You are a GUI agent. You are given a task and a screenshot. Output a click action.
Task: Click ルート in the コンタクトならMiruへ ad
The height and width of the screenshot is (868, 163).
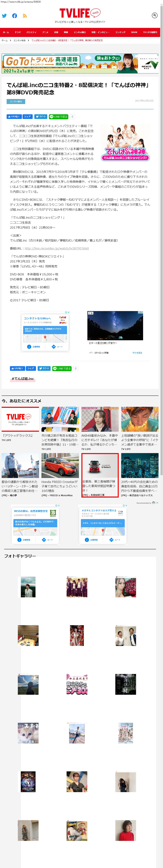(57, 347)
